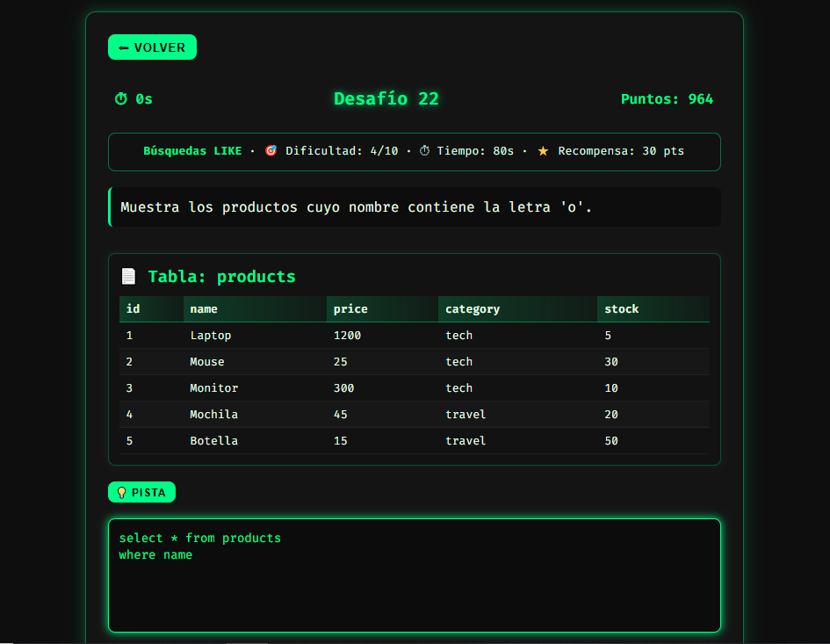Select the Monitor product name cell
Image resolution: width=830 pixels, height=644 pixels.
(213, 388)
